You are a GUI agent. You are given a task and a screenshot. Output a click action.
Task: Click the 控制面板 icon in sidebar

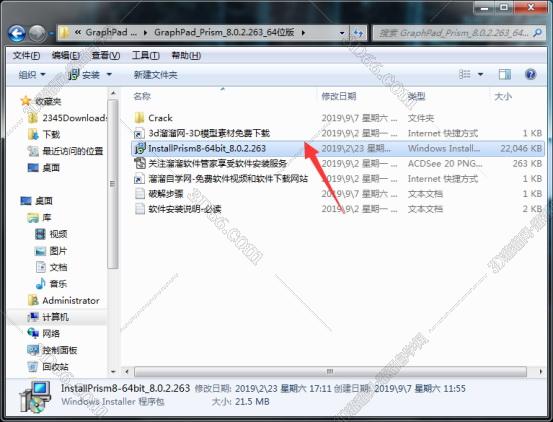pyautogui.click(x=33, y=350)
